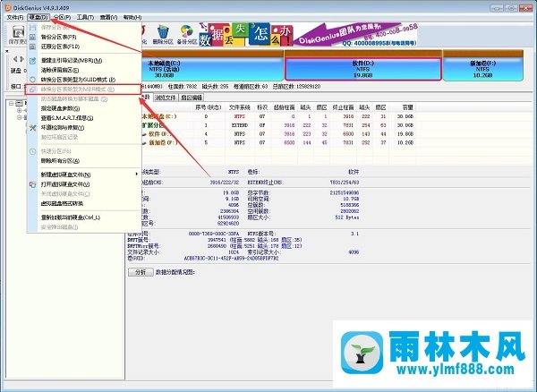Open the 帮助(H) menu
The height and width of the screenshot is (392, 537).
[132, 17]
